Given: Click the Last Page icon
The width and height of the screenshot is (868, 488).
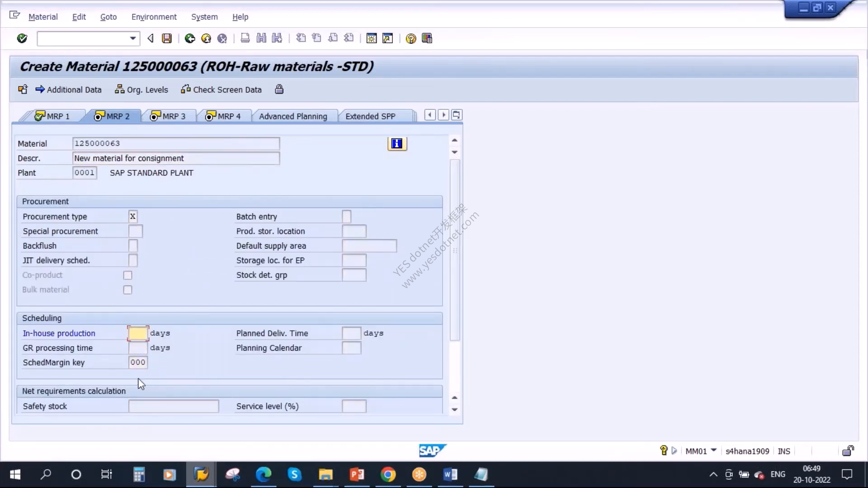Looking at the screenshot, I should [x=349, y=38].
